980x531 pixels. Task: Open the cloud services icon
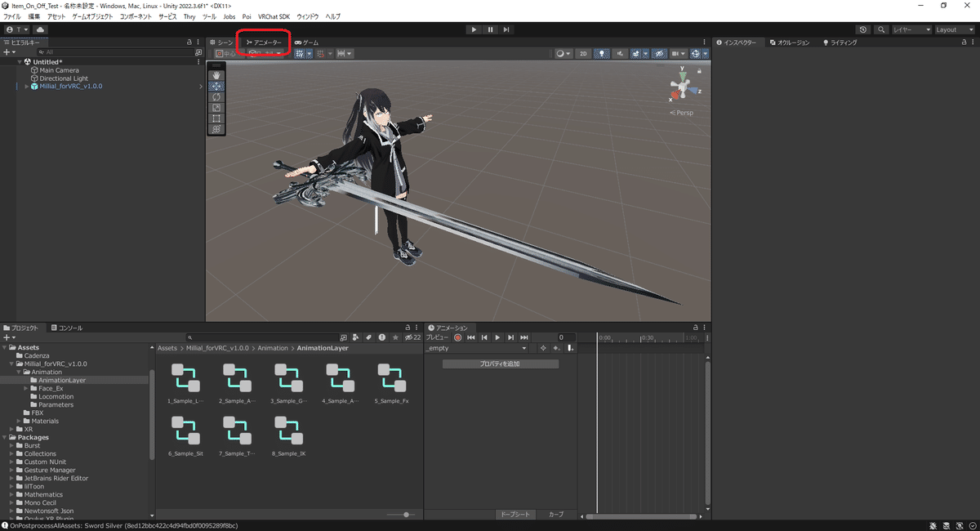pos(40,29)
